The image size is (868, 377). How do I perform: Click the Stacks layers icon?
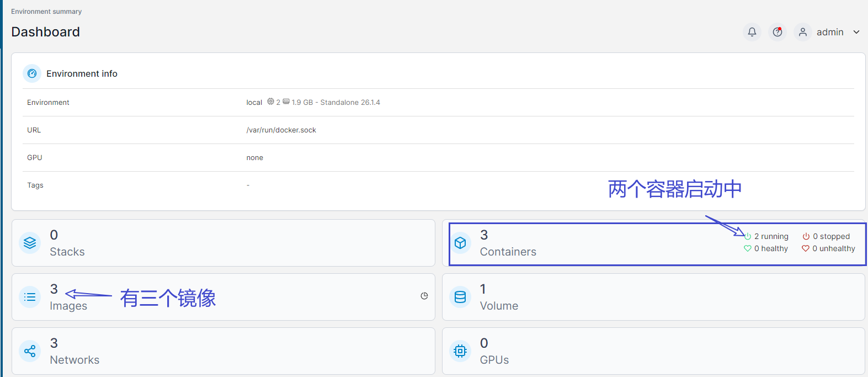30,243
